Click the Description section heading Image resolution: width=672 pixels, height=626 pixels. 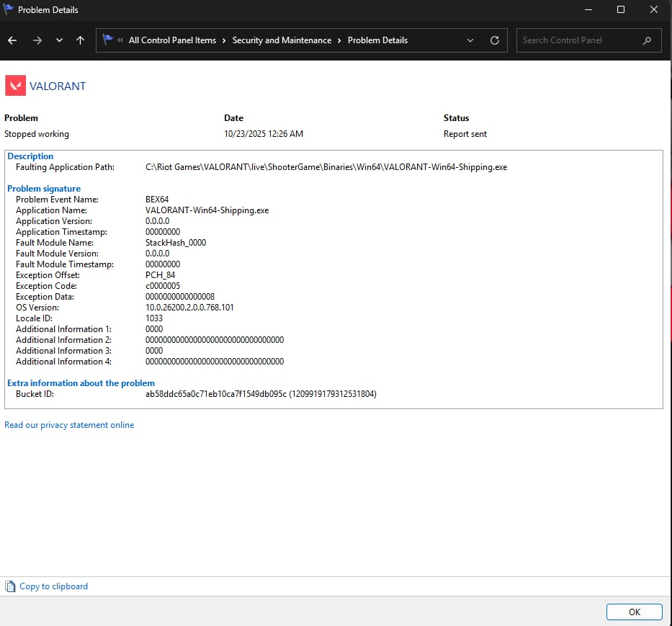pyautogui.click(x=30, y=156)
